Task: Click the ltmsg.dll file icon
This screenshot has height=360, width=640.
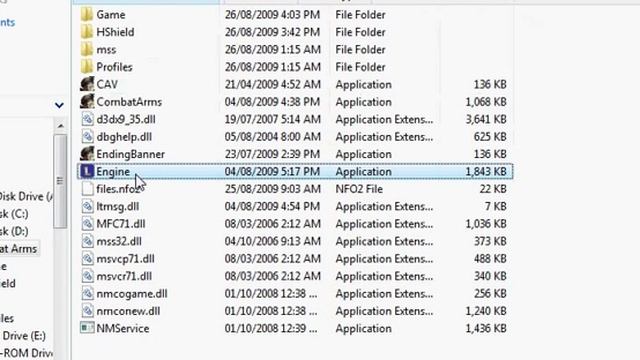Action: pyautogui.click(x=87, y=207)
